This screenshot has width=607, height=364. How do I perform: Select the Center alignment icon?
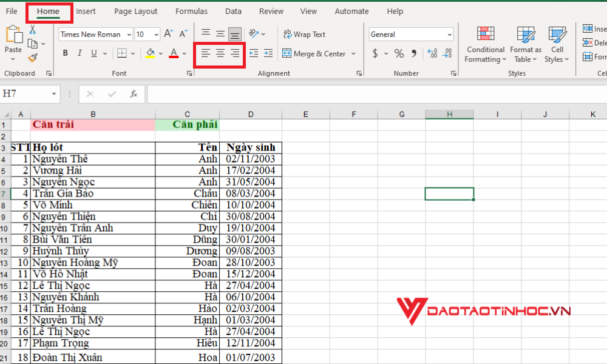click(x=220, y=53)
